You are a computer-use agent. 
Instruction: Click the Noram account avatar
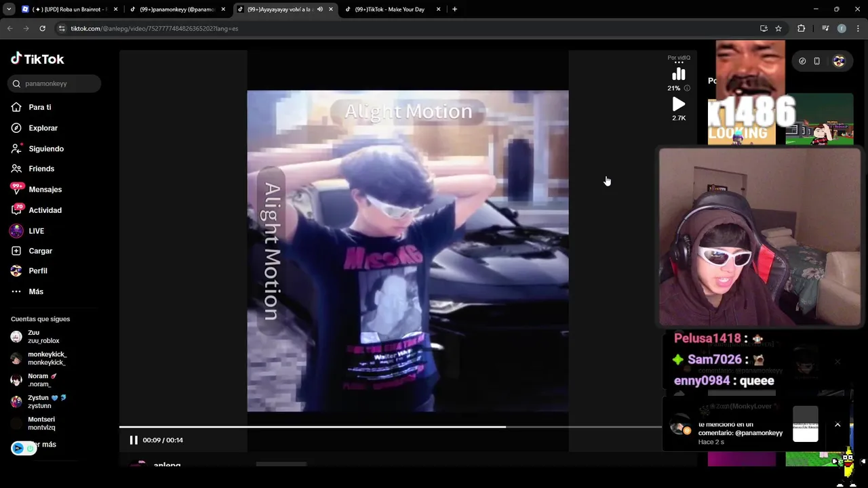pyautogui.click(x=16, y=380)
